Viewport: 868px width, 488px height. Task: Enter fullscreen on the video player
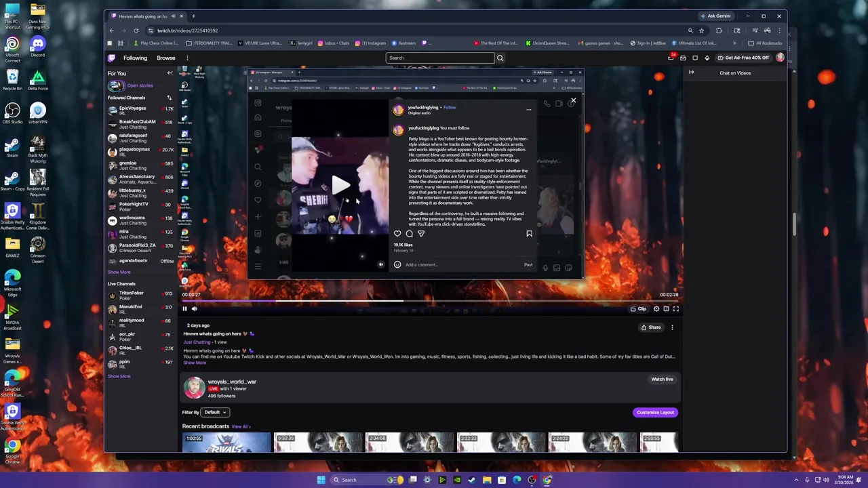coord(675,309)
